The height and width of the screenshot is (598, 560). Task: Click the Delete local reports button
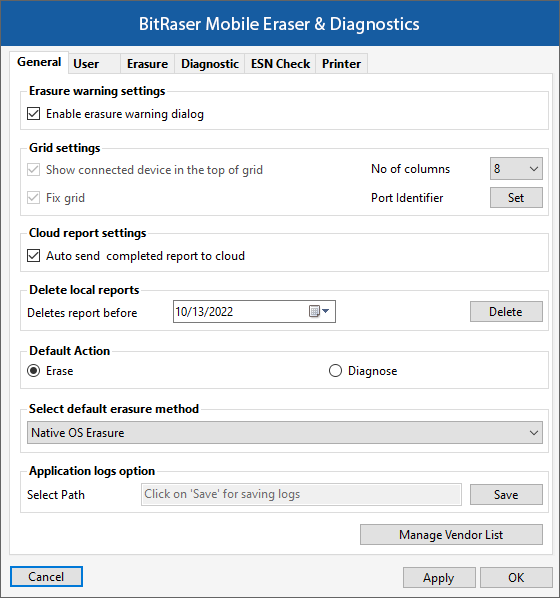point(506,312)
